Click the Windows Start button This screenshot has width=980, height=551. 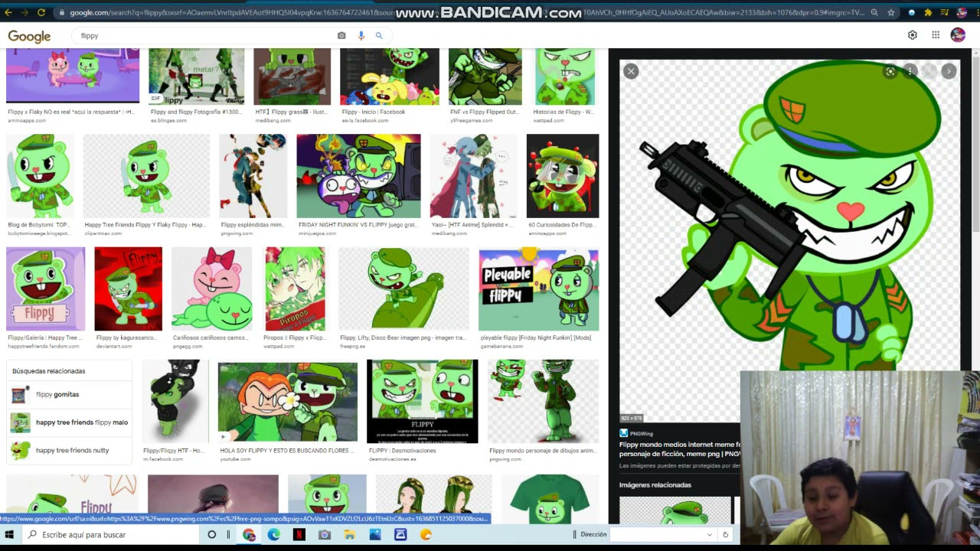(x=10, y=535)
